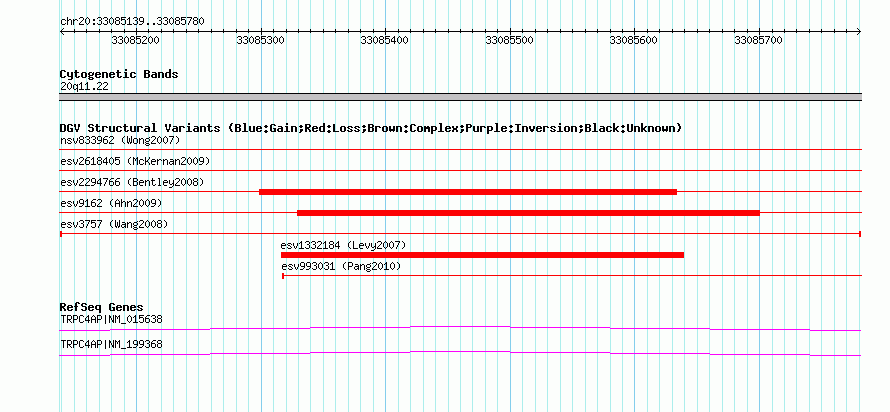890x412 pixels.
Task: Open variant esv9162 (Ahn2009) label
Action: (x=111, y=203)
